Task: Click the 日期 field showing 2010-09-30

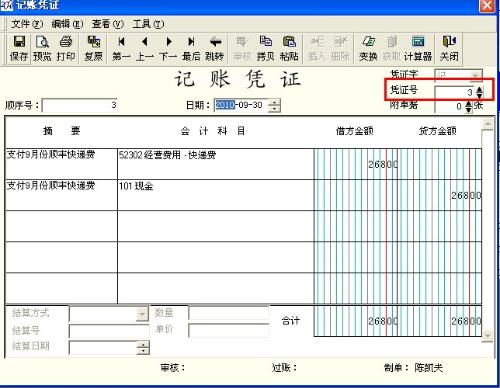Action: click(x=242, y=105)
